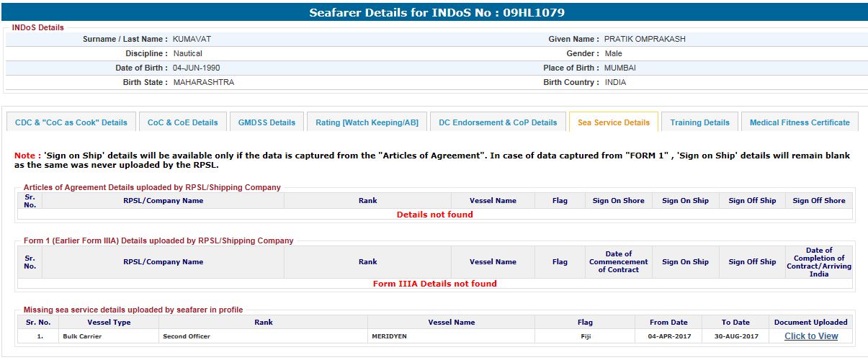The image size is (868, 360).
Task: Select the 04-APR-2017 from date cell
Action: [668, 336]
